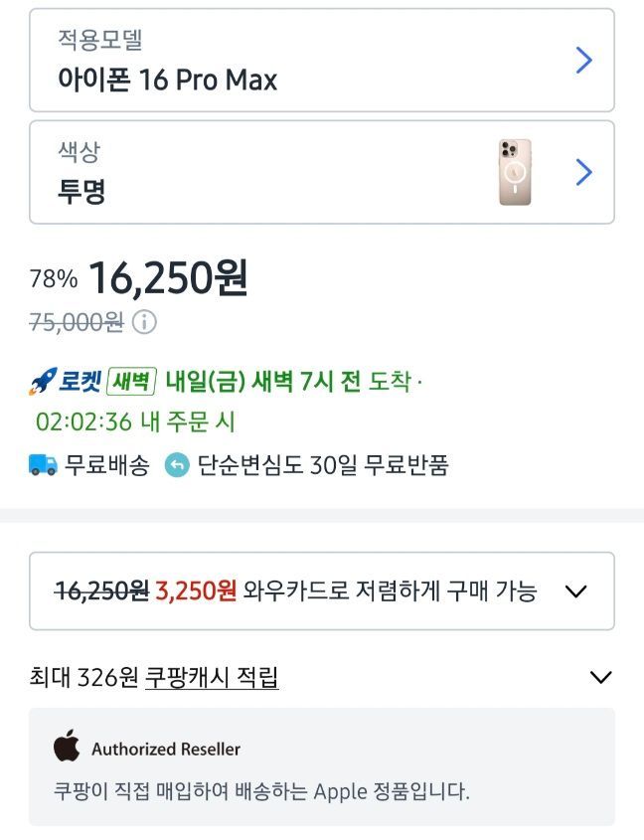This screenshot has width=644, height=840.
Task: Tap the 16,250원 sale price
Action: [168, 279]
